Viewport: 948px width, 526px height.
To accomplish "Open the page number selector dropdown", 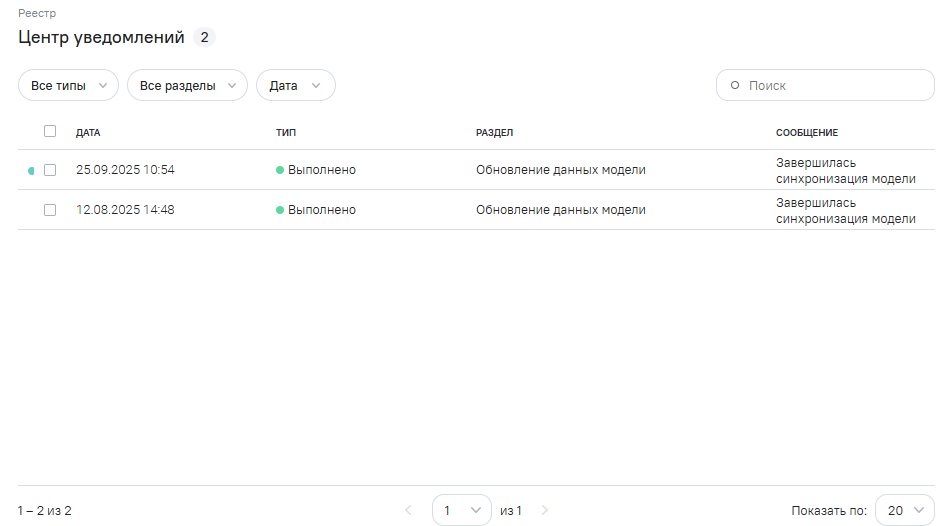I will click(x=461, y=511).
